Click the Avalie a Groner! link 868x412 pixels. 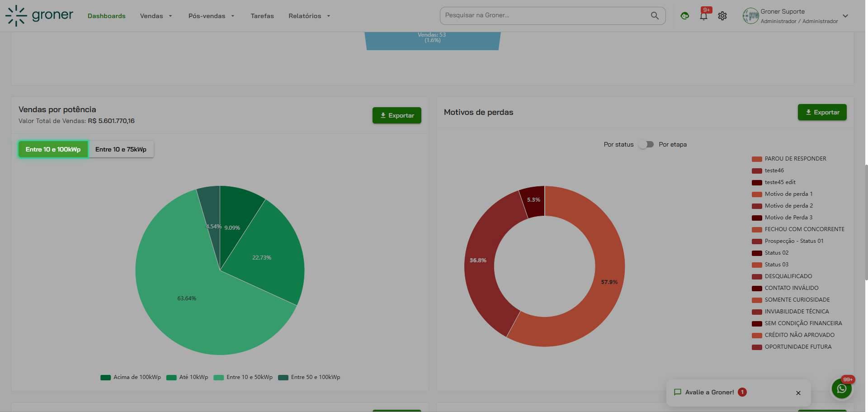coord(709,392)
